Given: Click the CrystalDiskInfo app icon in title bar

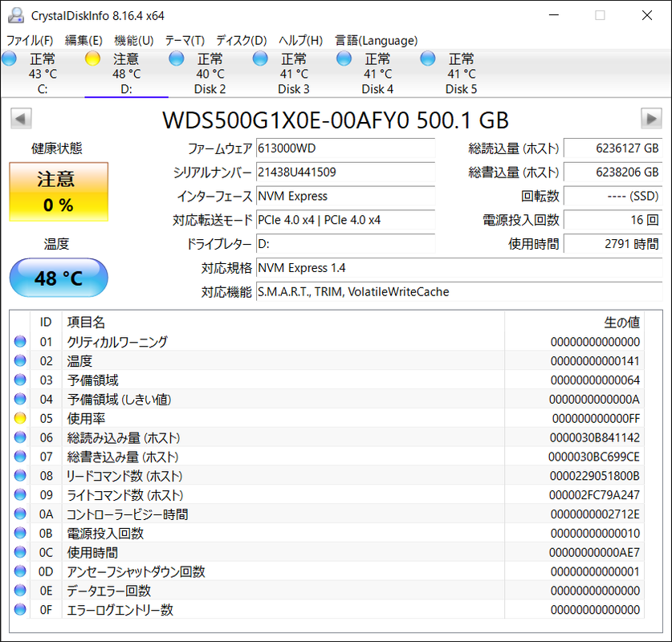Looking at the screenshot, I should (16, 15).
